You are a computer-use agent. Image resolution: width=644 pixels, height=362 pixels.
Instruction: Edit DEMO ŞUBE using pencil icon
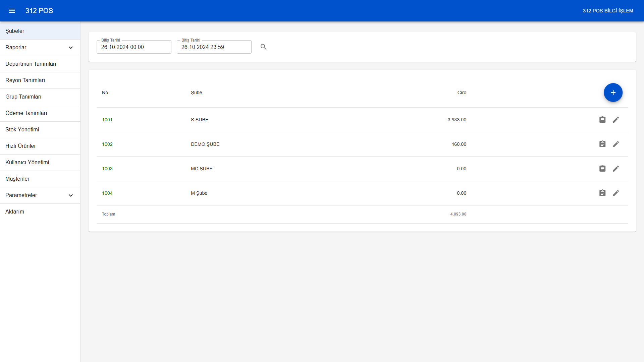616,144
